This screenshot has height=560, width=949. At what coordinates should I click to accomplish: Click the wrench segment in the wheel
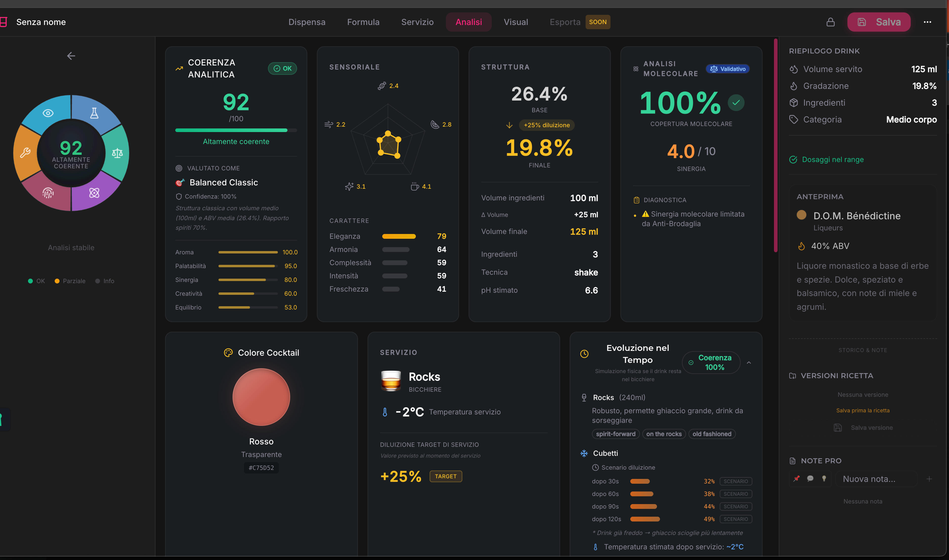coord(25,153)
